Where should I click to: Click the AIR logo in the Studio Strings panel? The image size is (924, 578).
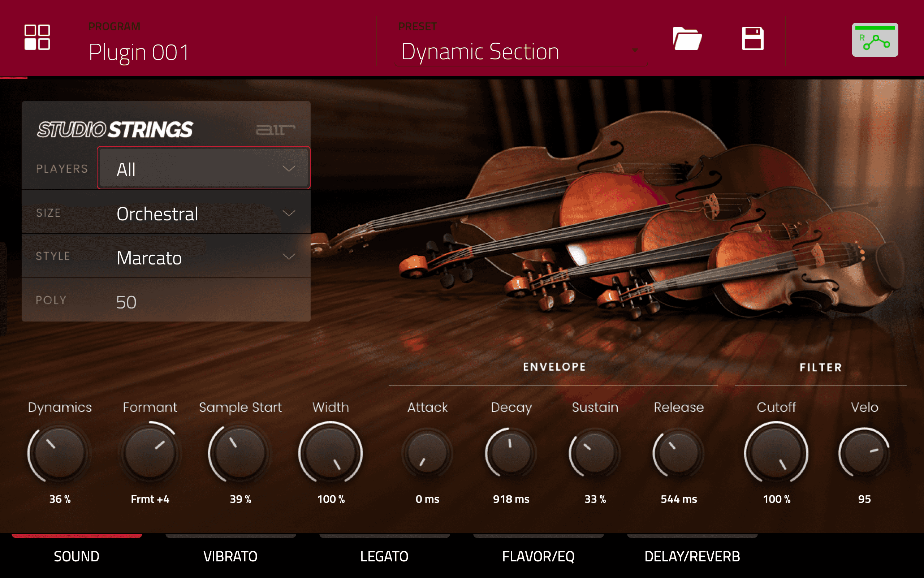[275, 130]
